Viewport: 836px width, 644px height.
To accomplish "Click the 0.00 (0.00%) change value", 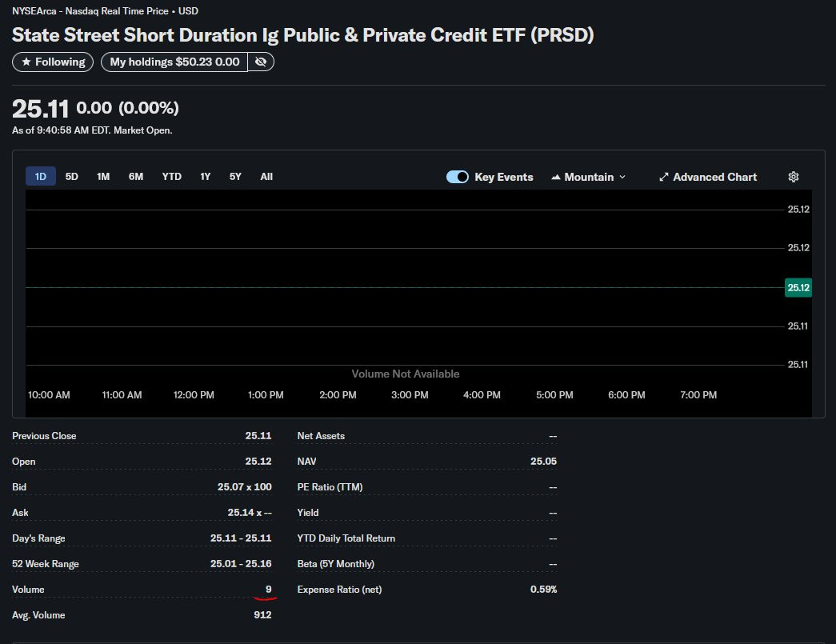I will (127, 108).
